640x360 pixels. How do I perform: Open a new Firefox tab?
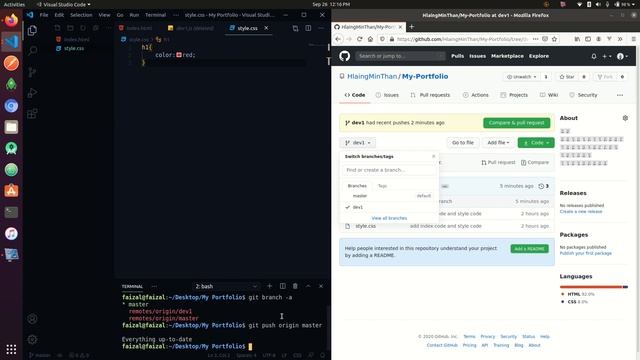click(411, 27)
